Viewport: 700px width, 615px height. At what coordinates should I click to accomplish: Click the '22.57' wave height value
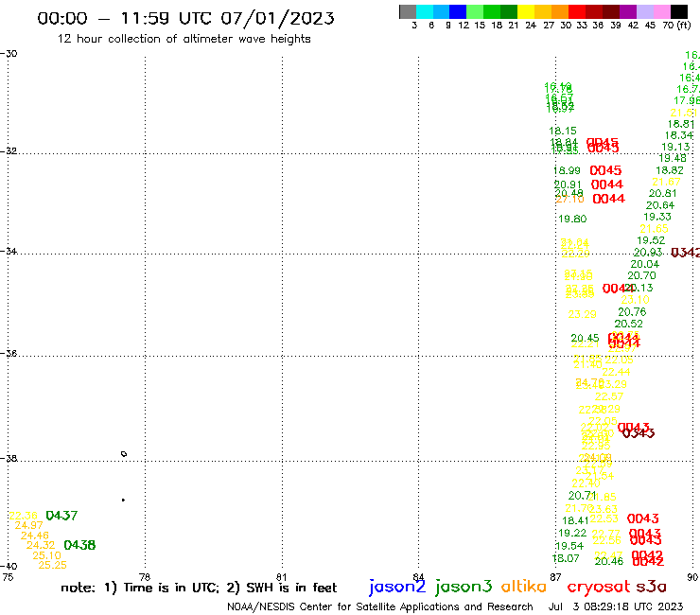[x=609, y=396]
